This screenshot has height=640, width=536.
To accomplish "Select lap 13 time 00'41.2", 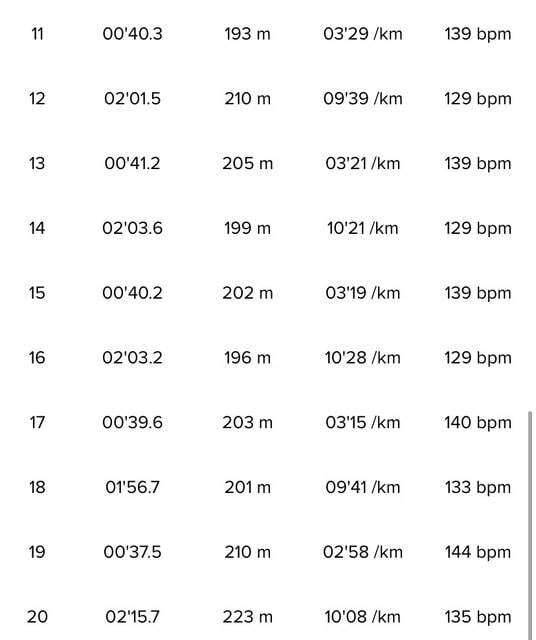I will pos(132,164).
